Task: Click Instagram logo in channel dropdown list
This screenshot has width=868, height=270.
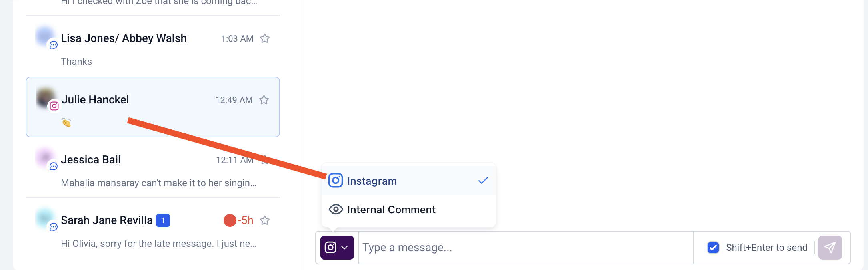Action: click(336, 181)
